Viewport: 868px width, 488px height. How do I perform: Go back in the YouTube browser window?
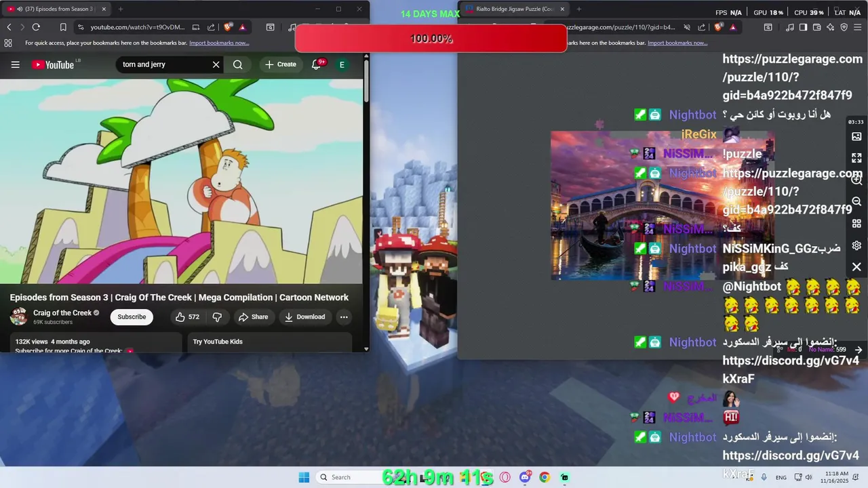pyautogui.click(x=9, y=27)
